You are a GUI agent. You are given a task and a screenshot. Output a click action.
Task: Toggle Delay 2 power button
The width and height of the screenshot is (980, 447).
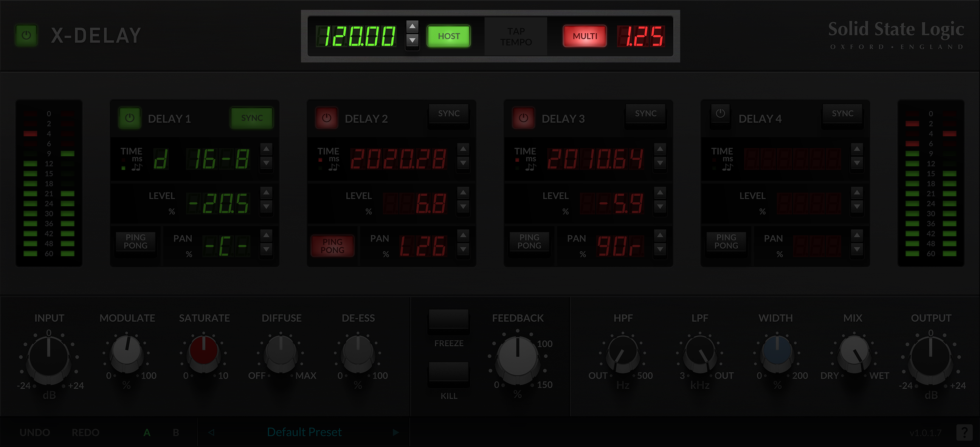[326, 118]
